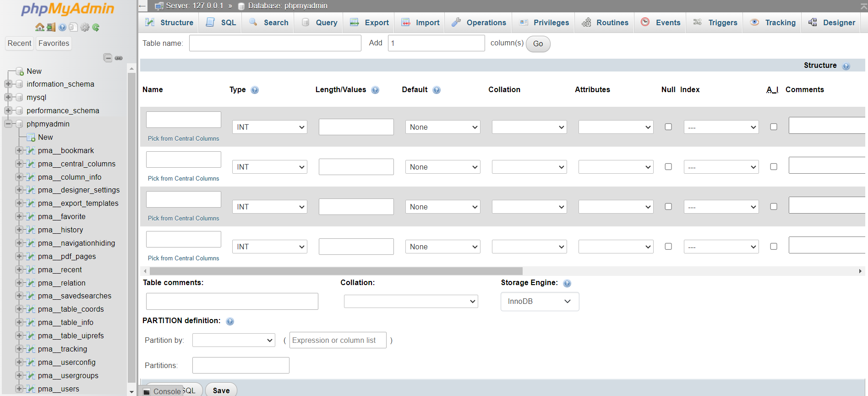Switch to the Triggers tab
The height and width of the screenshot is (396, 868).
715,22
